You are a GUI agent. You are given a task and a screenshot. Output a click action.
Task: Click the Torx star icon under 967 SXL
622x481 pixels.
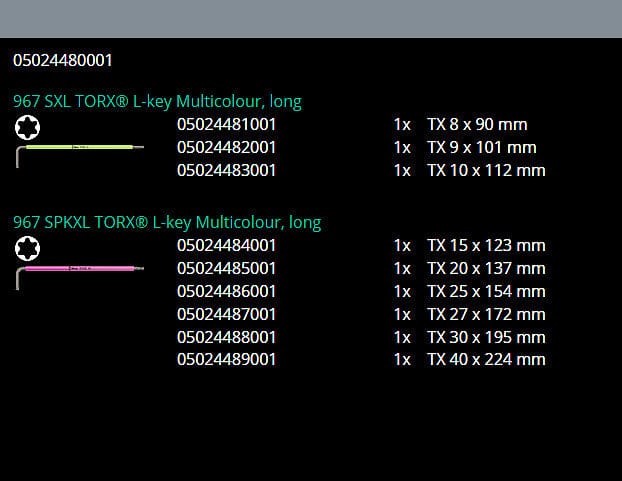pos(26,127)
